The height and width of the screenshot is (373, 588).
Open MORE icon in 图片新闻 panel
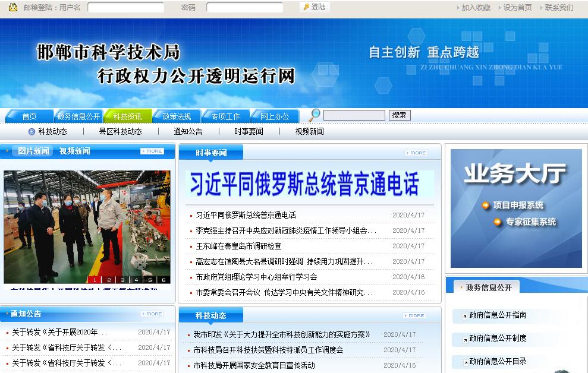click(x=152, y=151)
